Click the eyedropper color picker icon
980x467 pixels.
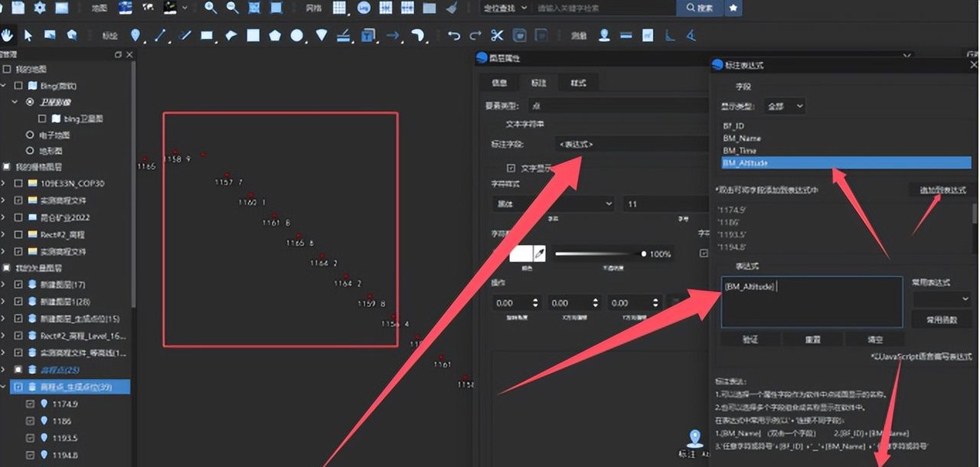point(539,253)
